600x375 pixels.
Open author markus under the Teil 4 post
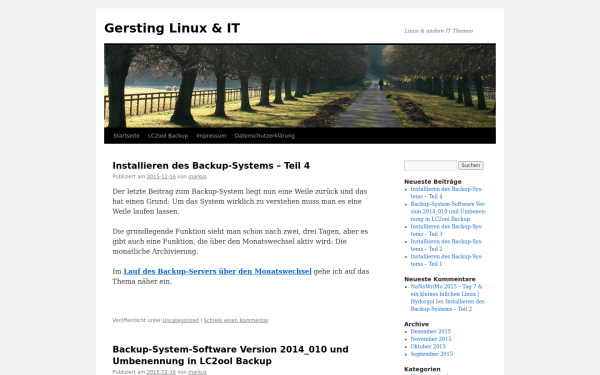click(x=197, y=176)
